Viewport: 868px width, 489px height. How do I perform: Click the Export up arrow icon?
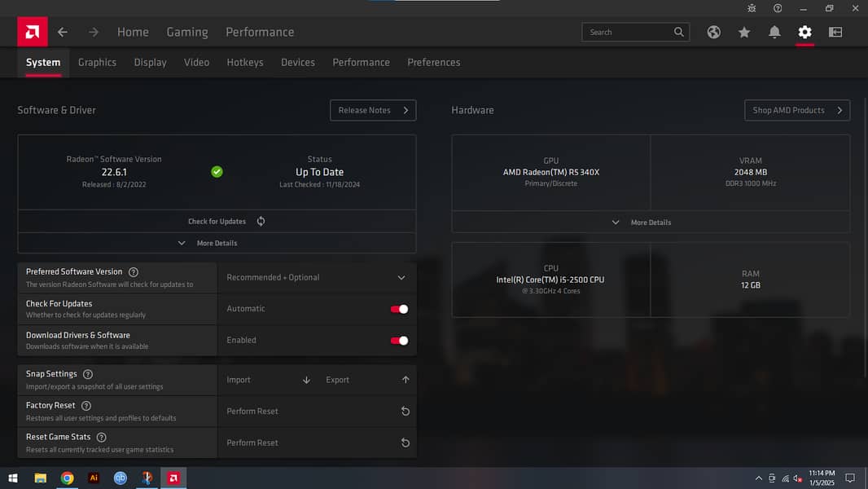[x=406, y=380]
